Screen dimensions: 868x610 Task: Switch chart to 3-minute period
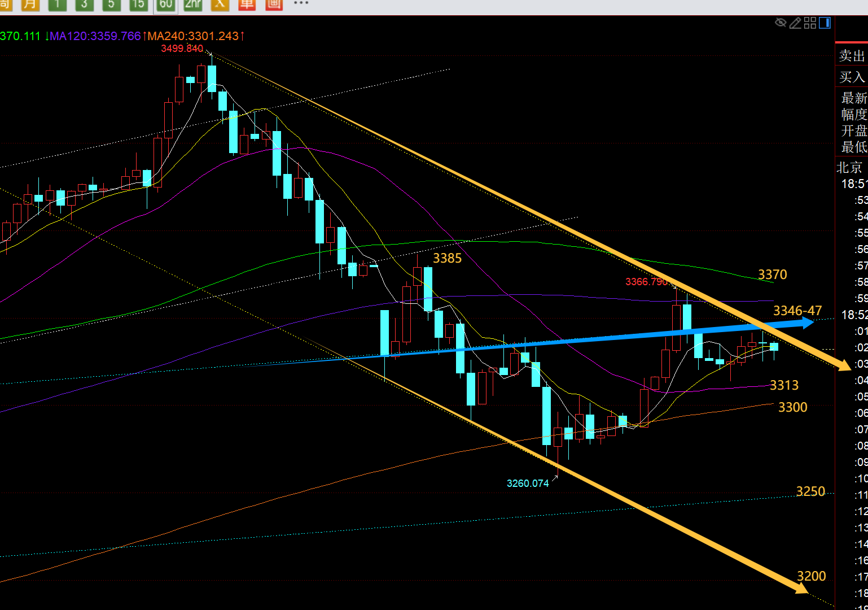point(84,5)
